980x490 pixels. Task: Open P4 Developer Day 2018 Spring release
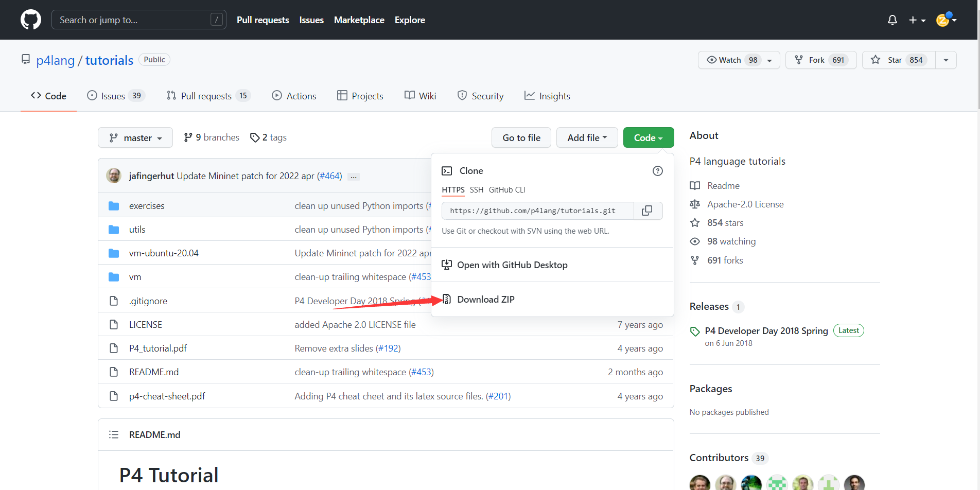[766, 331]
